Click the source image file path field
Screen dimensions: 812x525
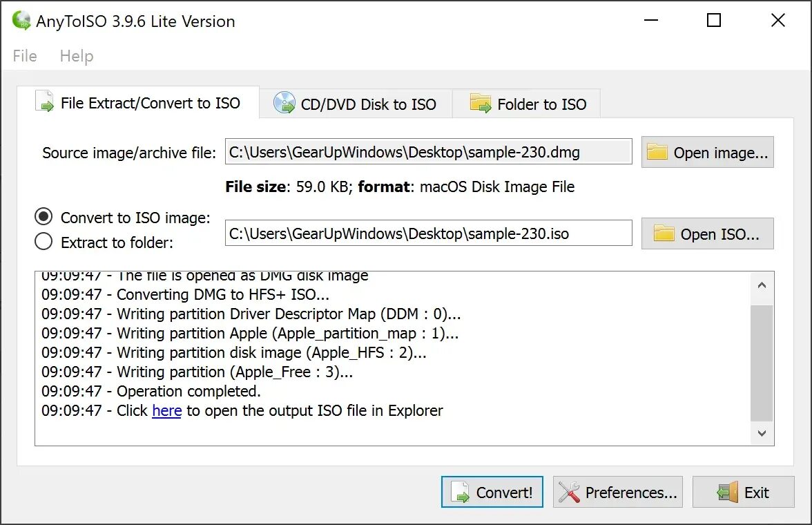(428, 152)
